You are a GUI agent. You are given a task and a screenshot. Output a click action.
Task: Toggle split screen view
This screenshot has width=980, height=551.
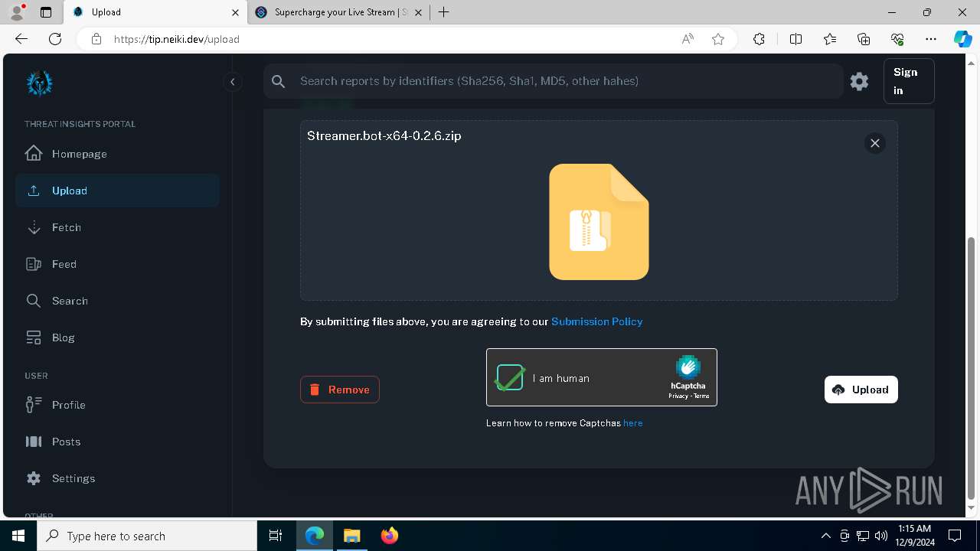click(x=795, y=39)
